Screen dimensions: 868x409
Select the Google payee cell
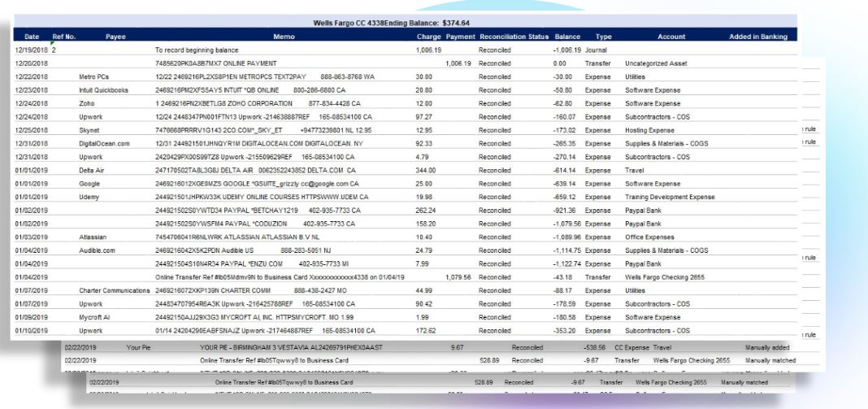point(89,184)
